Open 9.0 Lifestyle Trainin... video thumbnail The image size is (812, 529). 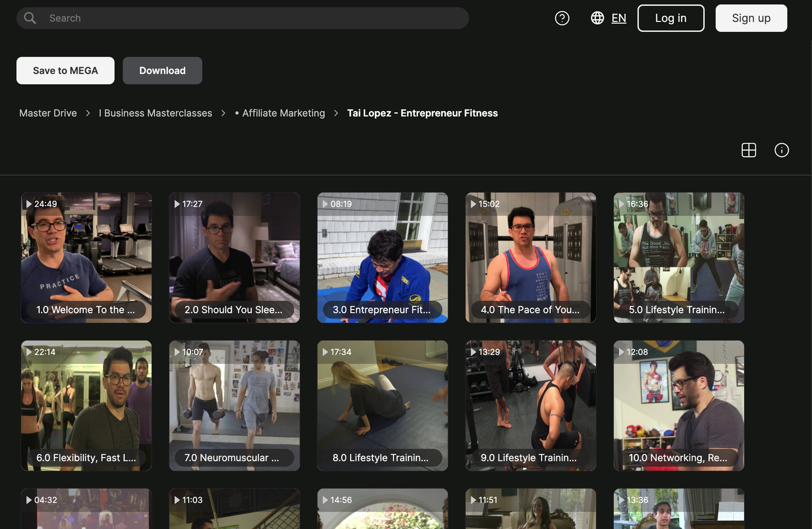[530, 405]
